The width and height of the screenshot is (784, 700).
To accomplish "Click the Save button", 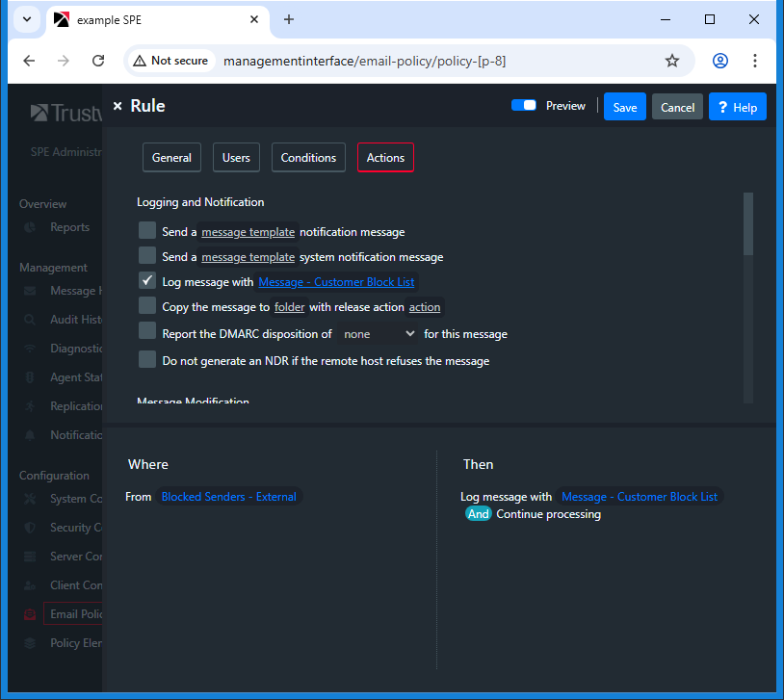I will click(624, 107).
